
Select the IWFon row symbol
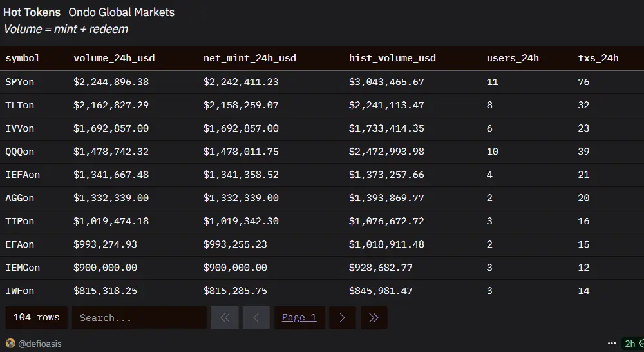pyautogui.click(x=20, y=291)
